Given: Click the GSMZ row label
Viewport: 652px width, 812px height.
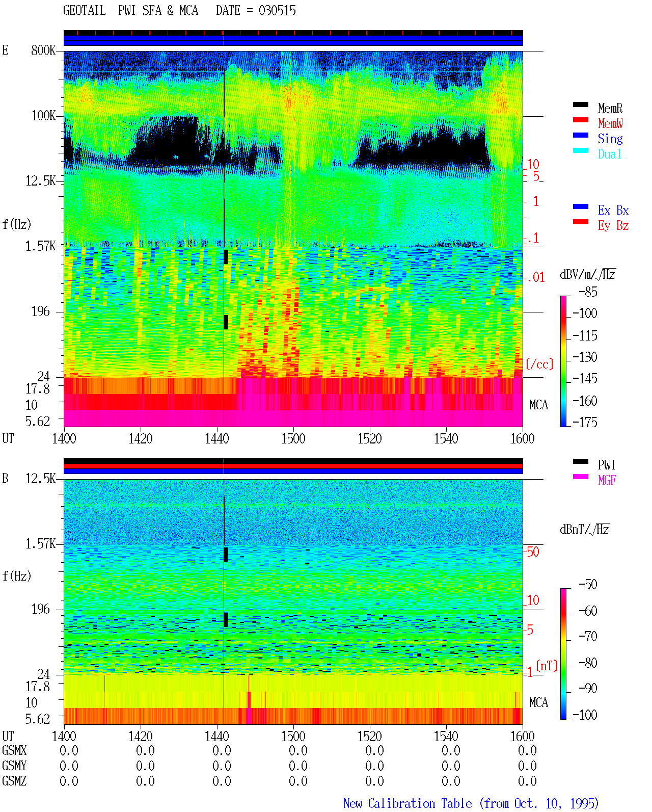Looking at the screenshot, I should tap(14, 781).
